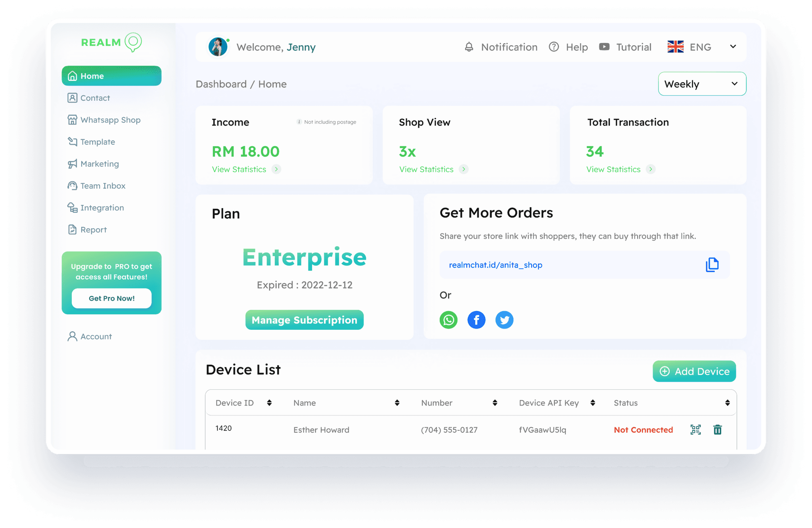This screenshot has width=812, height=528.
Task: Sort by Name column arrows
Action: click(x=397, y=403)
